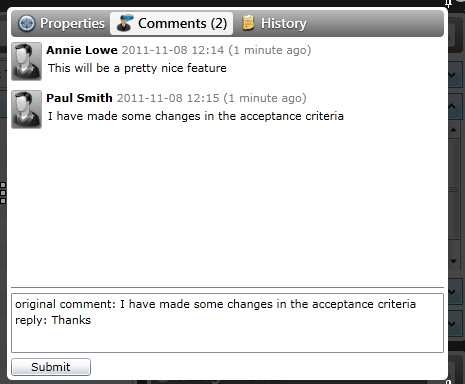Click the notepad icon on History tab
This screenshot has width=465, height=384.
[248, 23]
